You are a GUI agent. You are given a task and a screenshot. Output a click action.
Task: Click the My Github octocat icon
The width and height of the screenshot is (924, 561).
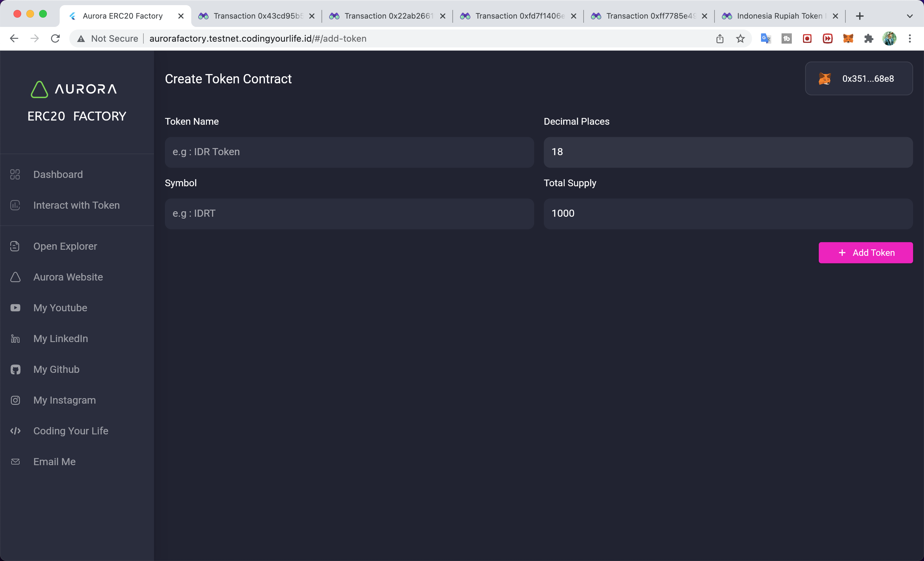pos(15,370)
